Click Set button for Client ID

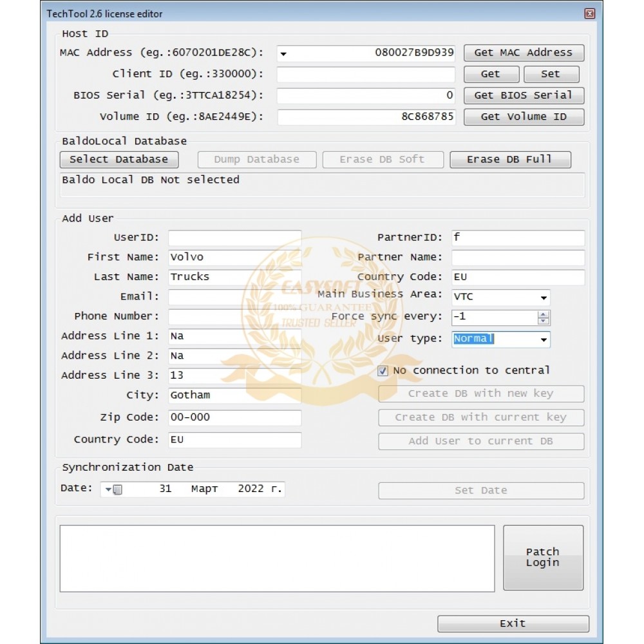(x=551, y=74)
